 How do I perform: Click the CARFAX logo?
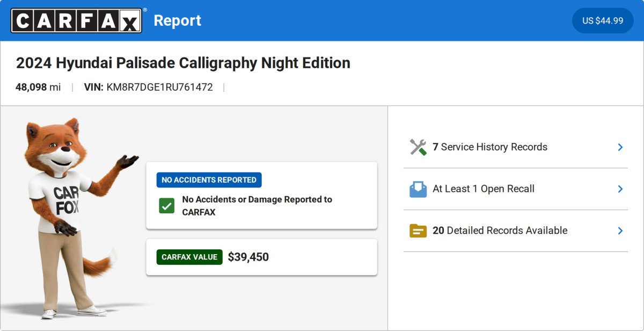[77, 20]
